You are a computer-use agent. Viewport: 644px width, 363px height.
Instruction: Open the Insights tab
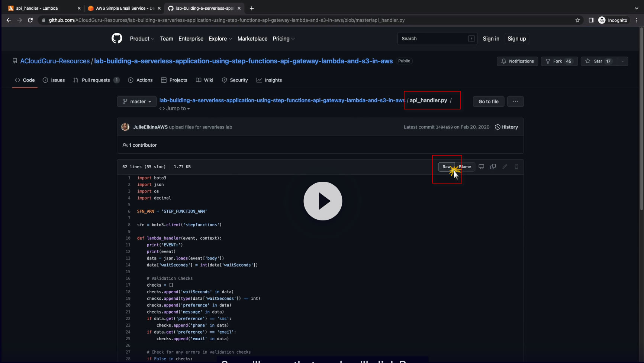(269, 80)
